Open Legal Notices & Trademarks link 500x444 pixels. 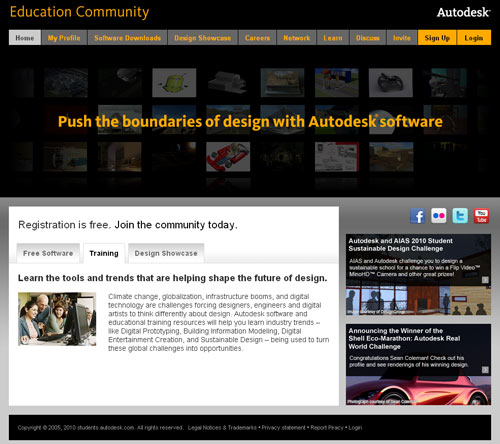(222, 428)
